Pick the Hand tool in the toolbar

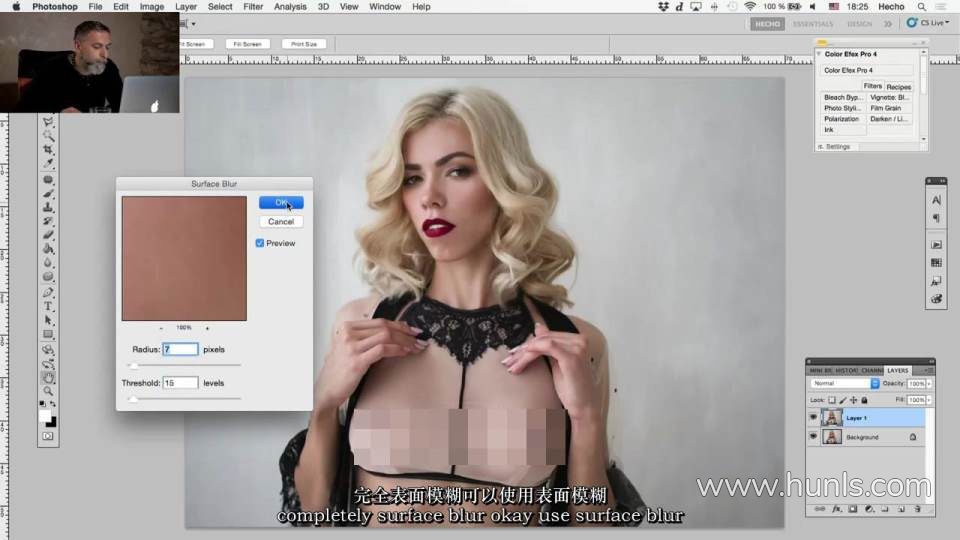48,378
